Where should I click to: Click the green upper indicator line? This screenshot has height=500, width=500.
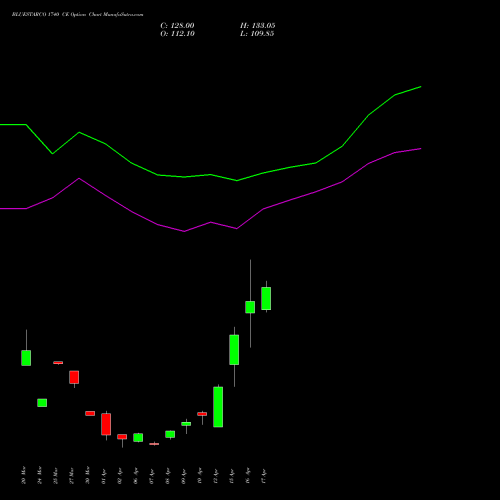[210, 174]
